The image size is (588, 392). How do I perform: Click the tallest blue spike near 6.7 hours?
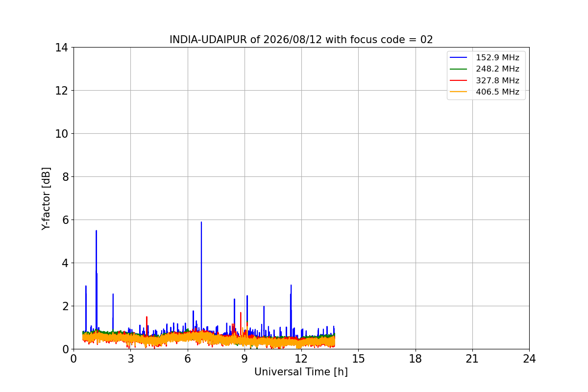201,222
